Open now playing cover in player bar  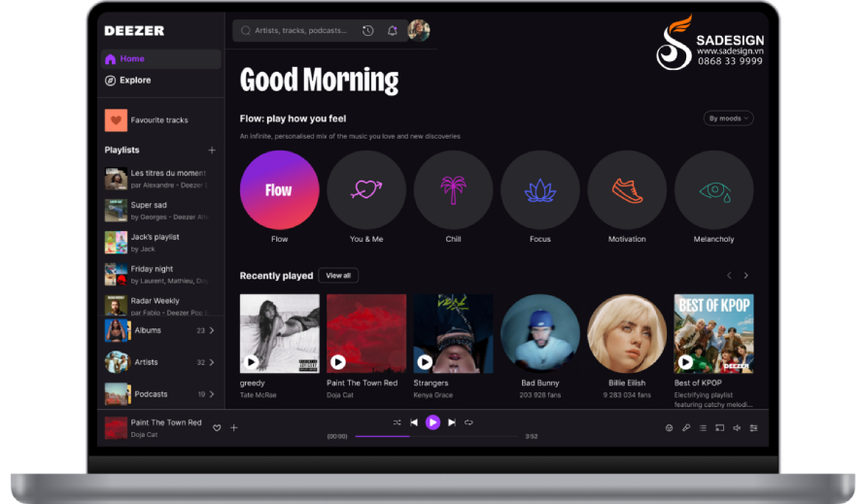click(x=116, y=428)
